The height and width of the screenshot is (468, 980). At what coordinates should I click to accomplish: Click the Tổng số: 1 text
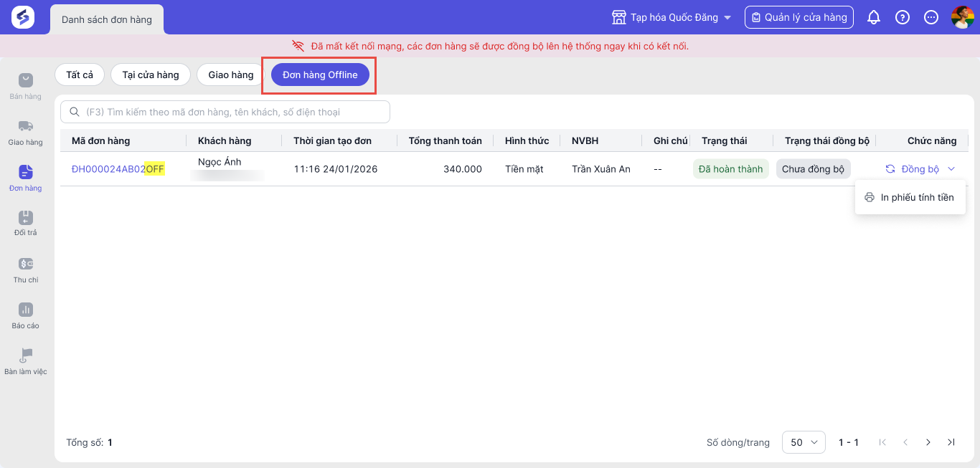89,442
